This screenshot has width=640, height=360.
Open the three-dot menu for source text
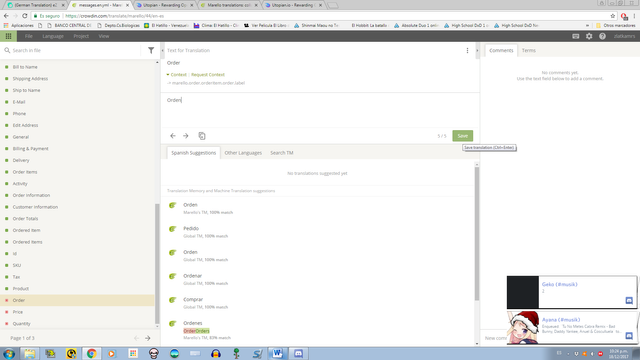coord(467,50)
